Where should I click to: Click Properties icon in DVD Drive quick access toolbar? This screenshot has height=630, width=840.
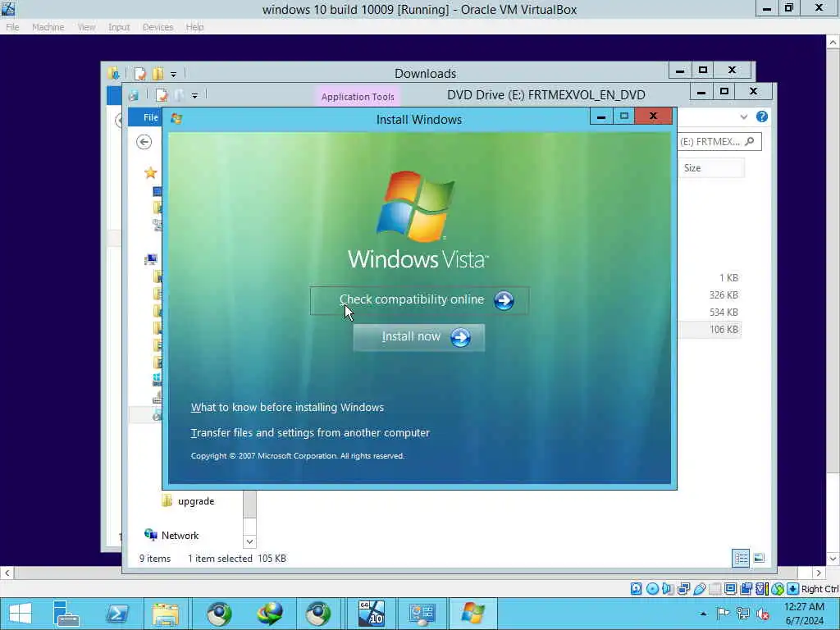click(162, 95)
